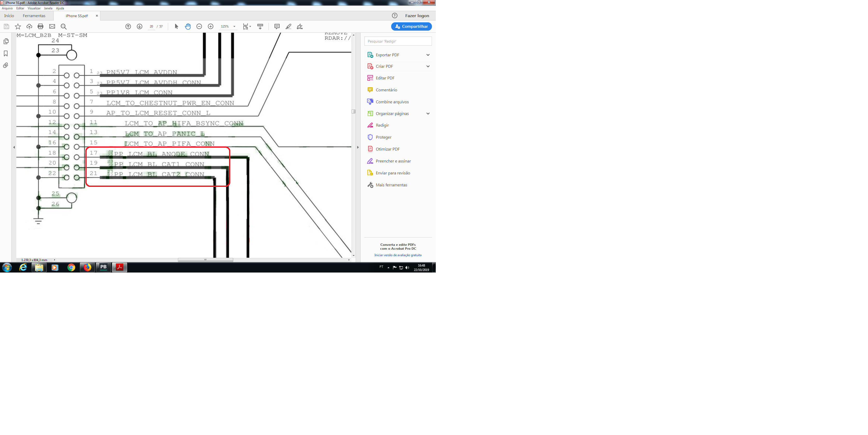Open the Exportar PDF tool
This screenshot has width=868, height=435.
pos(387,55)
